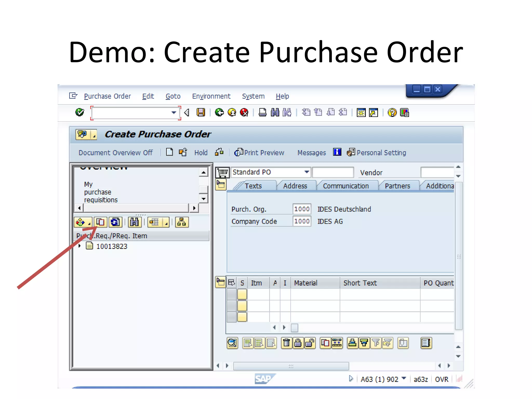
Task: Click the Purch. Org. field showing 1000
Action: tap(302, 209)
